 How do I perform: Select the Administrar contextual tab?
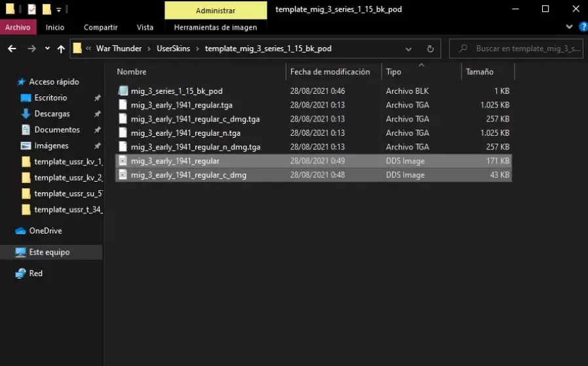click(x=216, y=10)
